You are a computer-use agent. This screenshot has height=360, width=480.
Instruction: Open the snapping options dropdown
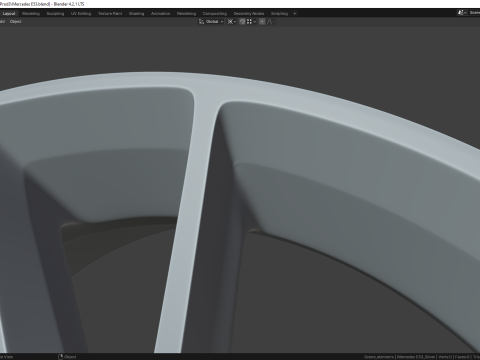[x=251, y=22]
